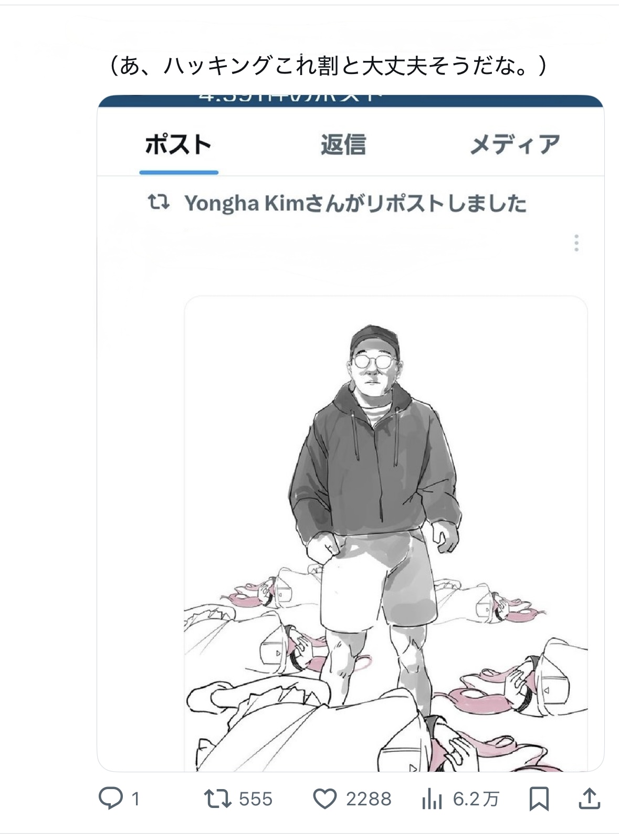Repost using the bottom retweet arrows icon
The width and height of the screenshot is (619, 840).
click(217, 799)
